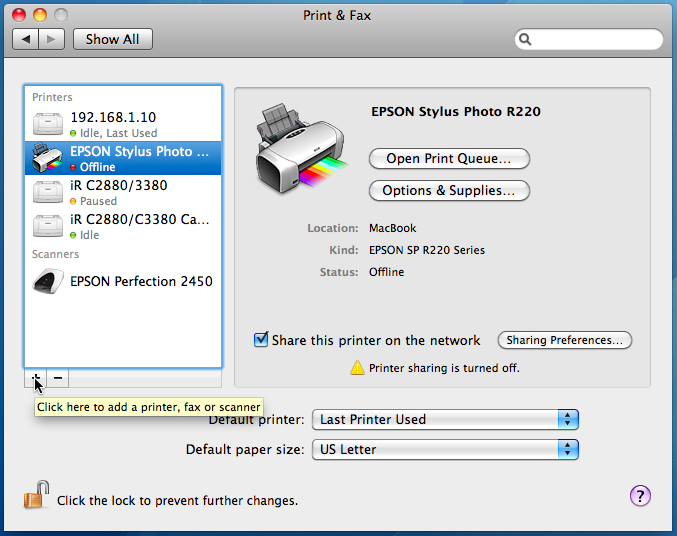
Task: Select the 192.168.1.10 printer icon
Action: point(48,124)
